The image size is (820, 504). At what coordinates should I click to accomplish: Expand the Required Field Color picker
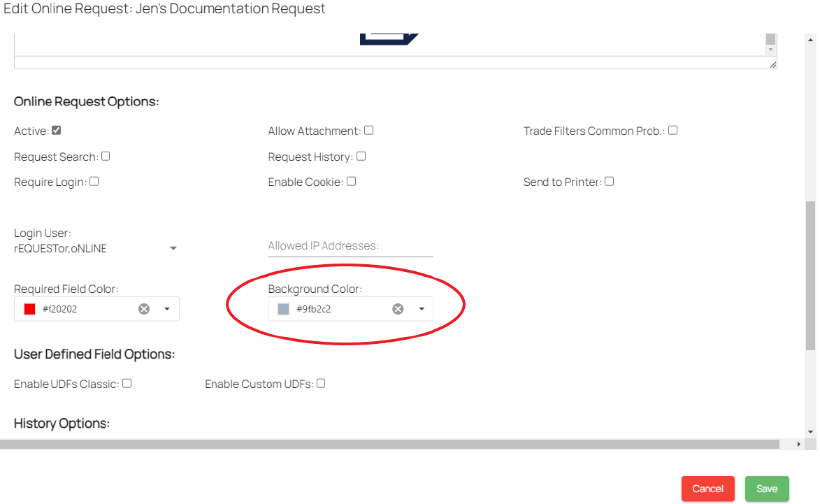pos(166,308)
